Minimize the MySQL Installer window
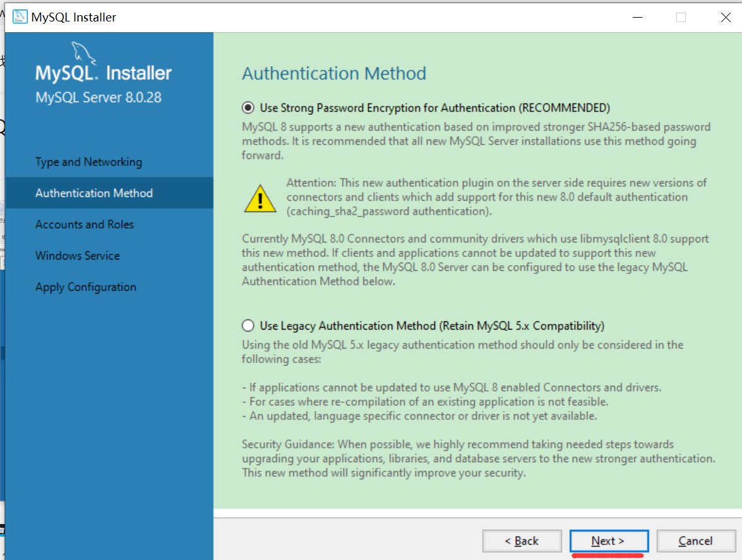 pos(637,18)
